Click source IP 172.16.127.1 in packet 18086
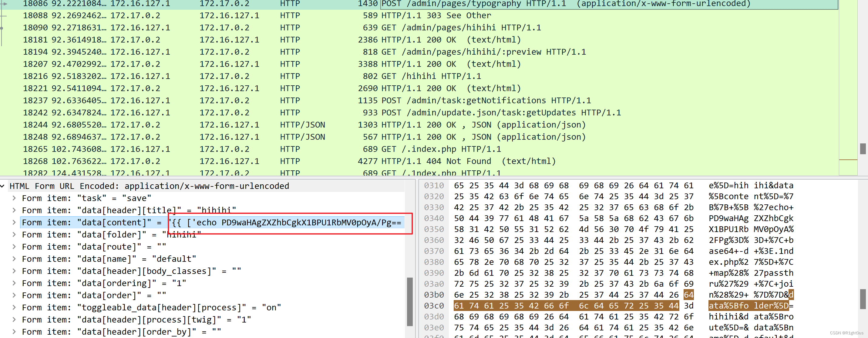This screenshot has height=338, width=868. 140,4
